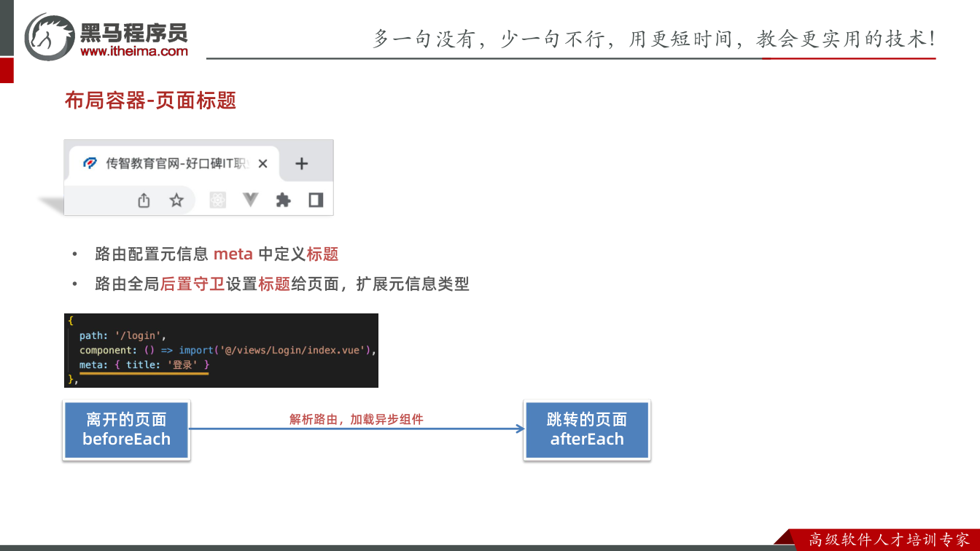Image resolution: width=980 pixels, height=551 pixels.
Task: Click the 传智教育 tab favicon
Action: point(90,163)
